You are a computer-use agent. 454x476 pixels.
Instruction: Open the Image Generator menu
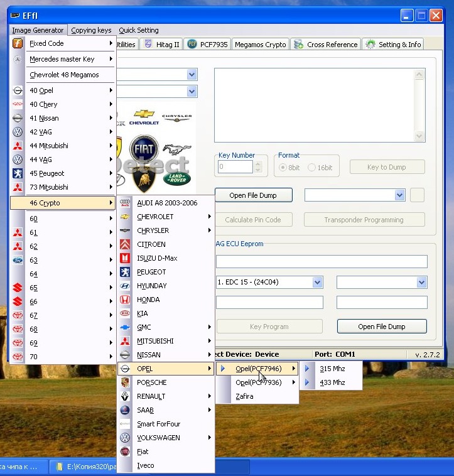(38, 30)
